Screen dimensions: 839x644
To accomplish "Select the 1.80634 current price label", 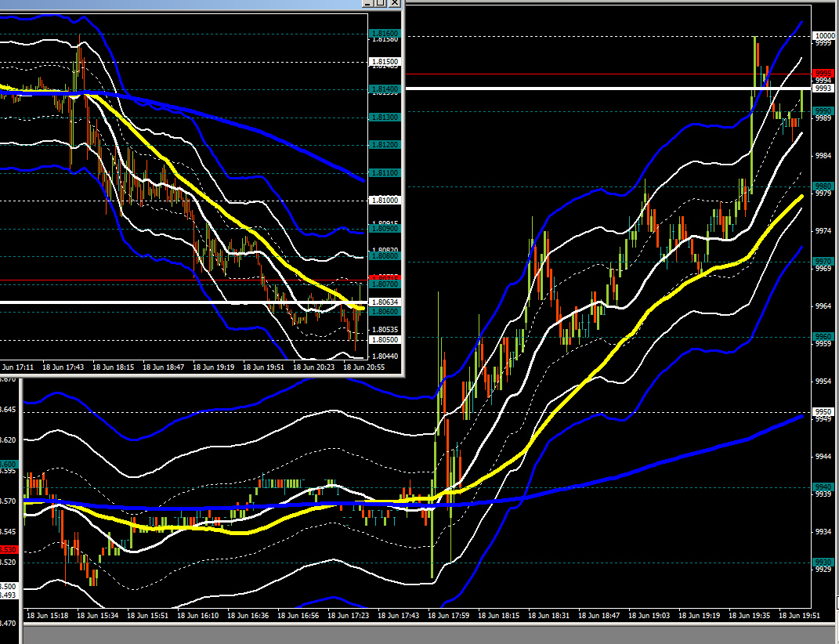I will pyautogui.click(x=385, y=302).
